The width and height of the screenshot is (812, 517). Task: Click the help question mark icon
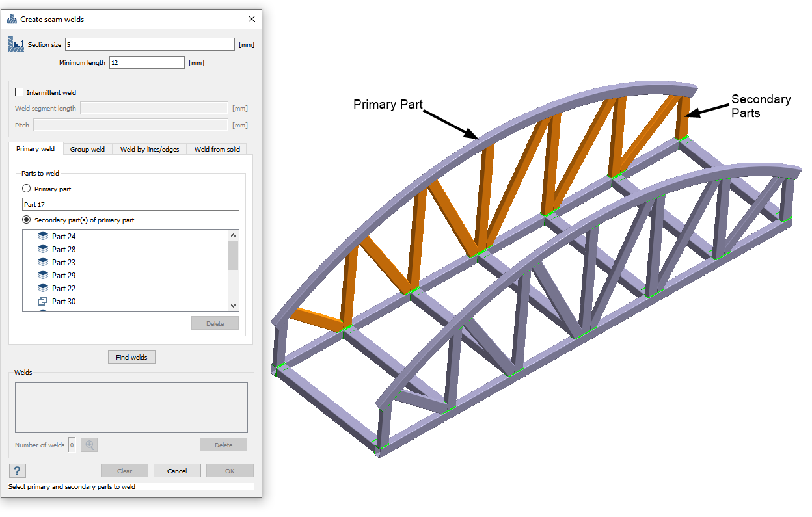point(17,471)
